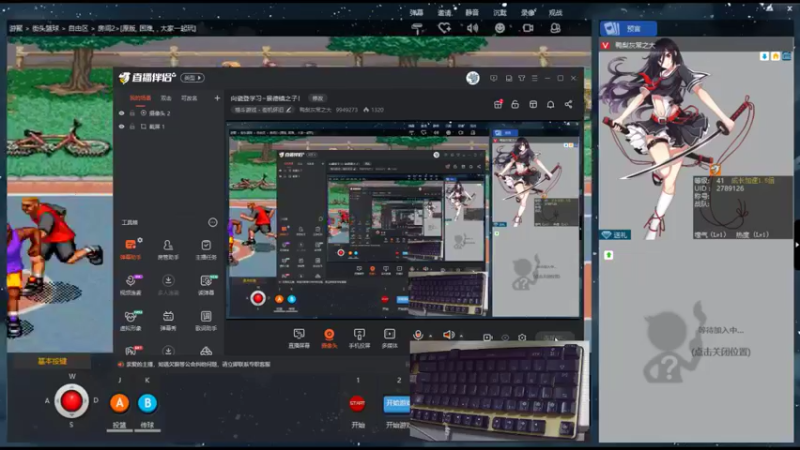800x450 pixels.
Task: Expand the speaker options arrow
Action: [461, 336]
